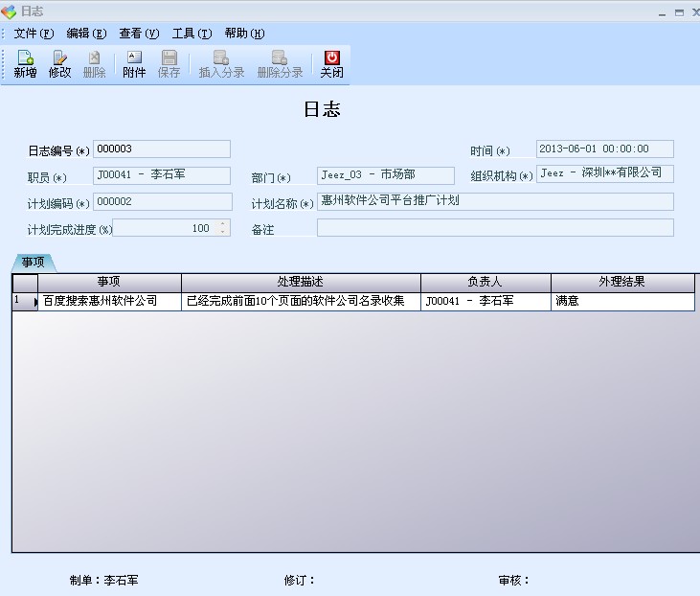Viewport: 700px width, 596px height.
Task: Click the 日志编号 field showing 000003
Action: click(162, 149)
